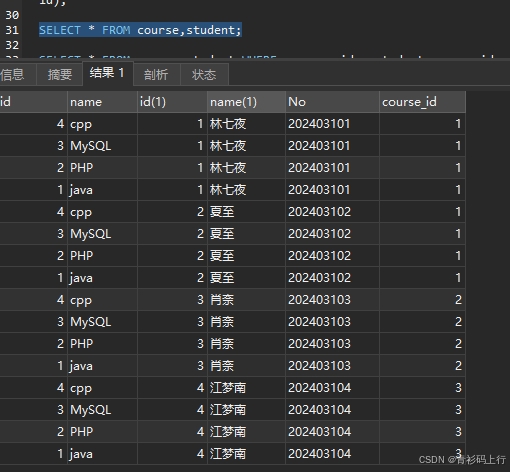
Task: Select the 江梦南 name in the PHP row
Action: click(246, 432)
